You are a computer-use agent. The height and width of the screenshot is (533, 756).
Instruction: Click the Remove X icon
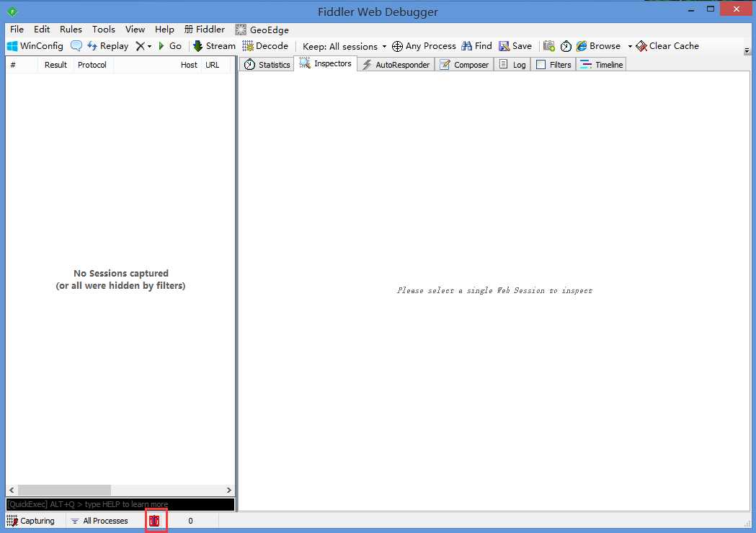140,46
